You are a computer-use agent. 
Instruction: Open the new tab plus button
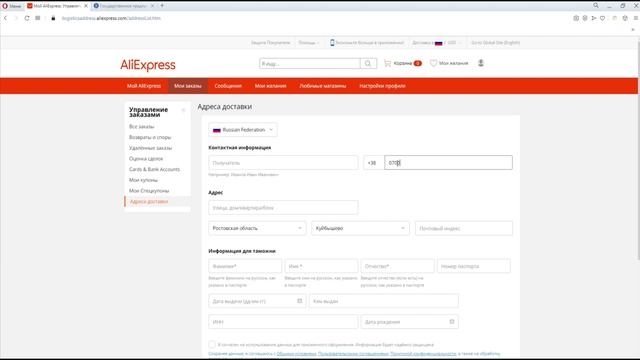[x=162, y=6]
